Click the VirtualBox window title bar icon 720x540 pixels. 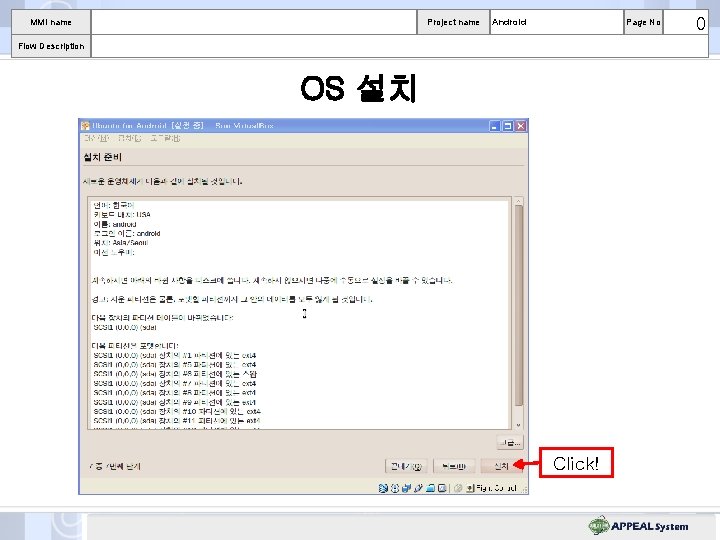pos(85,125)
